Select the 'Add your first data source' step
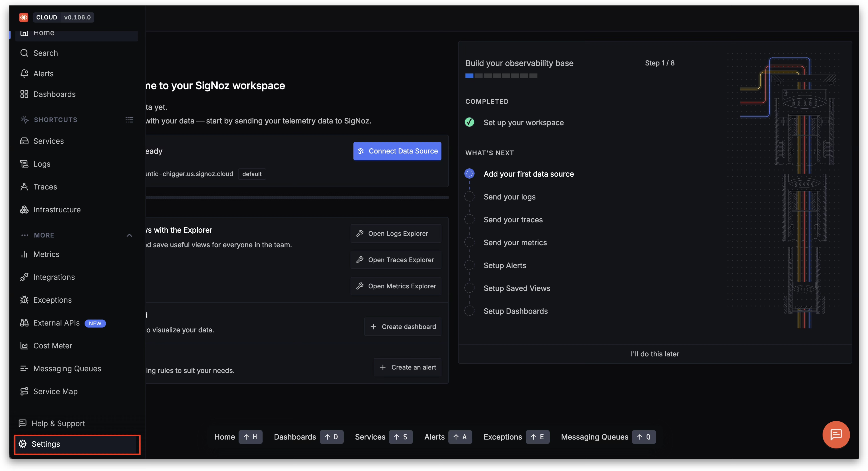The image size is (868, 471). [528, 174]
